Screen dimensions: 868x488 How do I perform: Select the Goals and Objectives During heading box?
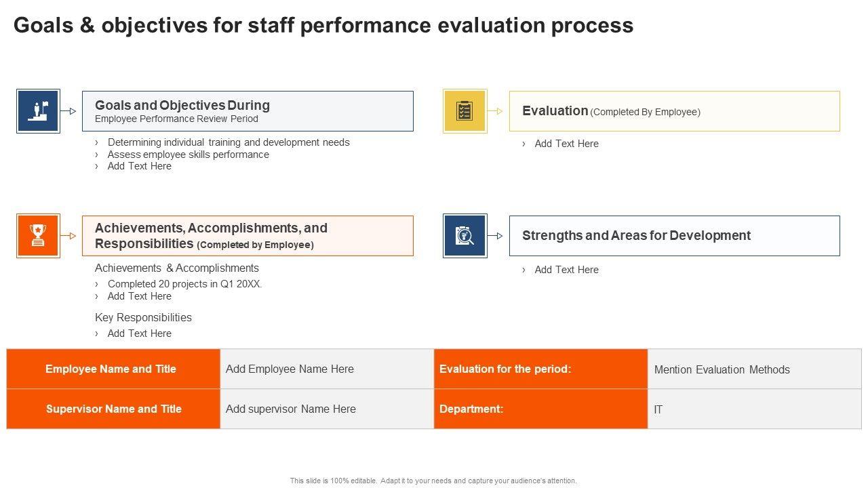(248, 111)
